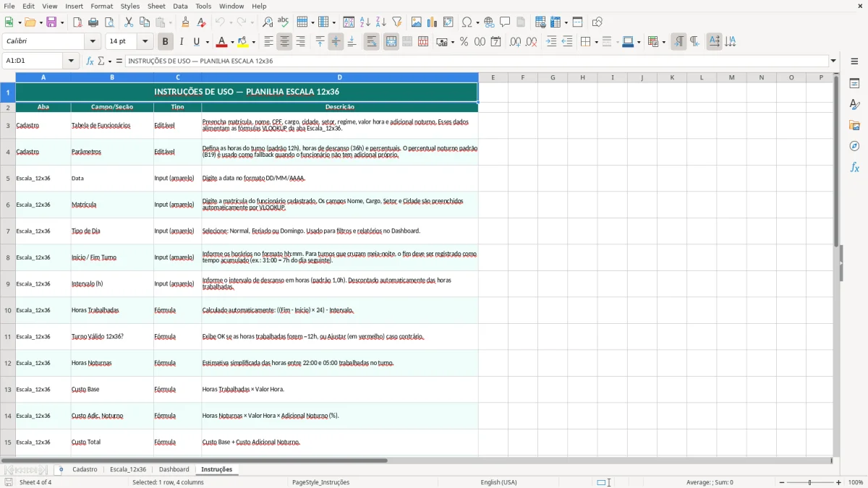Image resolution: width=868 pixels, height=488 pixels.
Task: Toggle Align Left
Action: pyautogui.click(x=268, y=42)
